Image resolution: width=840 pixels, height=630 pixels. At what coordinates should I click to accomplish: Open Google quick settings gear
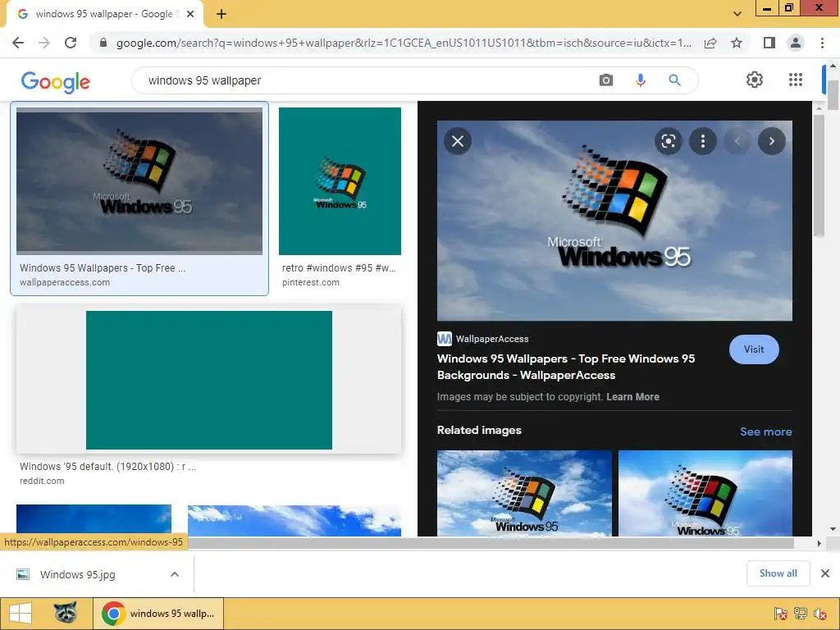[x=755, y=80]
